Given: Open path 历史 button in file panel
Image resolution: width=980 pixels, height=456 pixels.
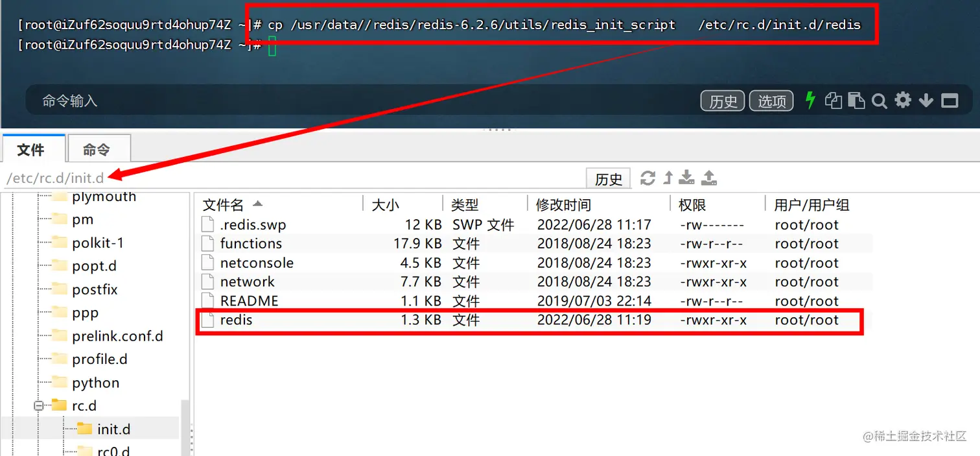Looking at the screenshot, I should coord(608,178).
